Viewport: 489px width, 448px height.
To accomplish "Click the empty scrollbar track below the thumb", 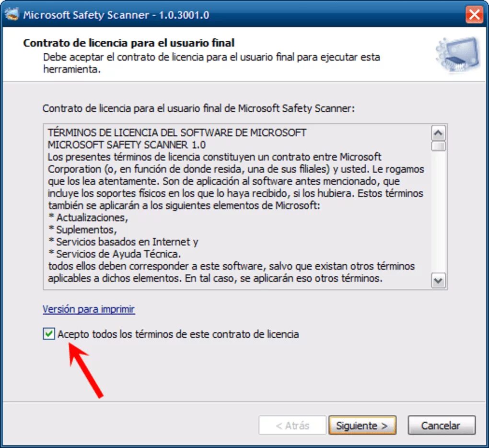I will (438, 212).
